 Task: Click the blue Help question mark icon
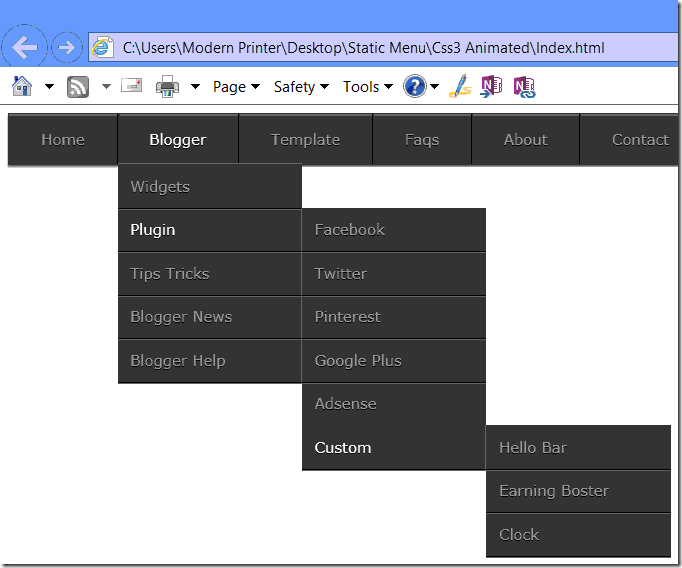[x=415, y=86]
